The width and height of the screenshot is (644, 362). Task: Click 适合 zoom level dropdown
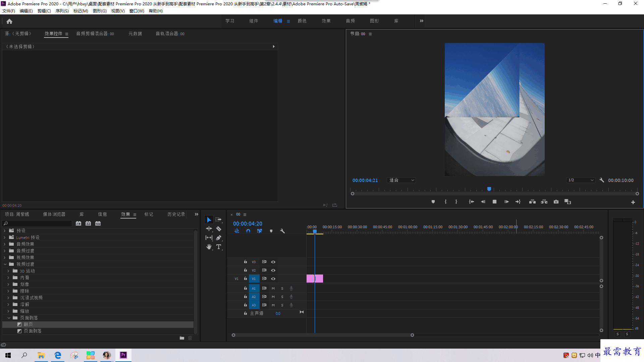click(x=401, y=180)
